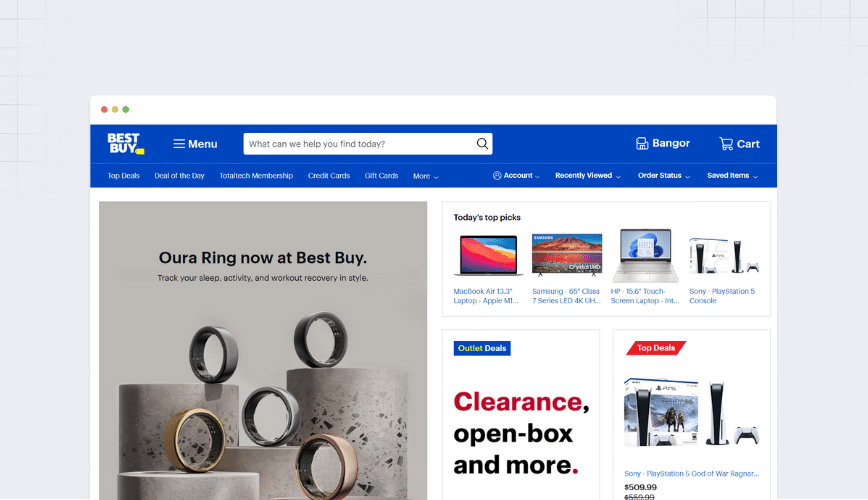
Task: Click the red Top Deals badge
Action: click(656, 348)
